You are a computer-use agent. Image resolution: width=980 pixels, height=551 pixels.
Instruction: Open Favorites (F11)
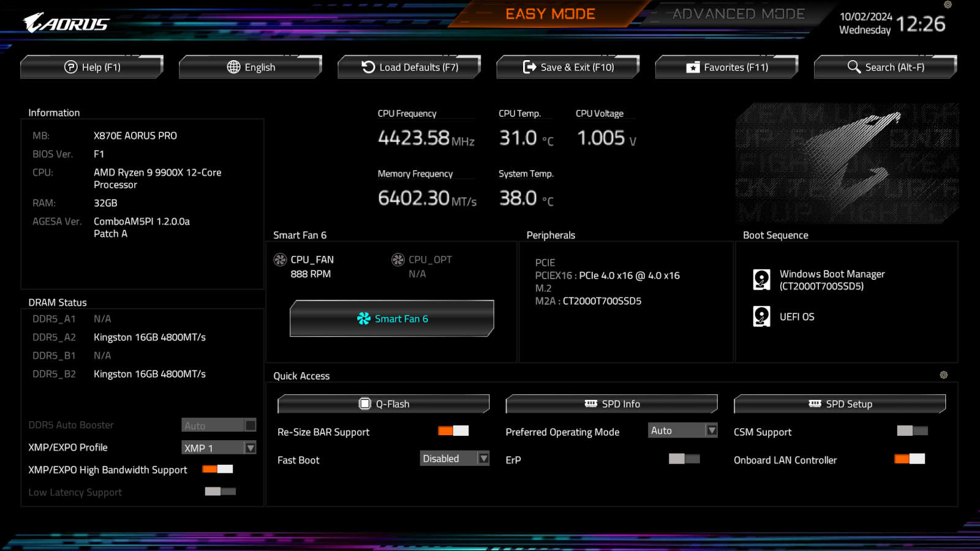pos(726,67)
